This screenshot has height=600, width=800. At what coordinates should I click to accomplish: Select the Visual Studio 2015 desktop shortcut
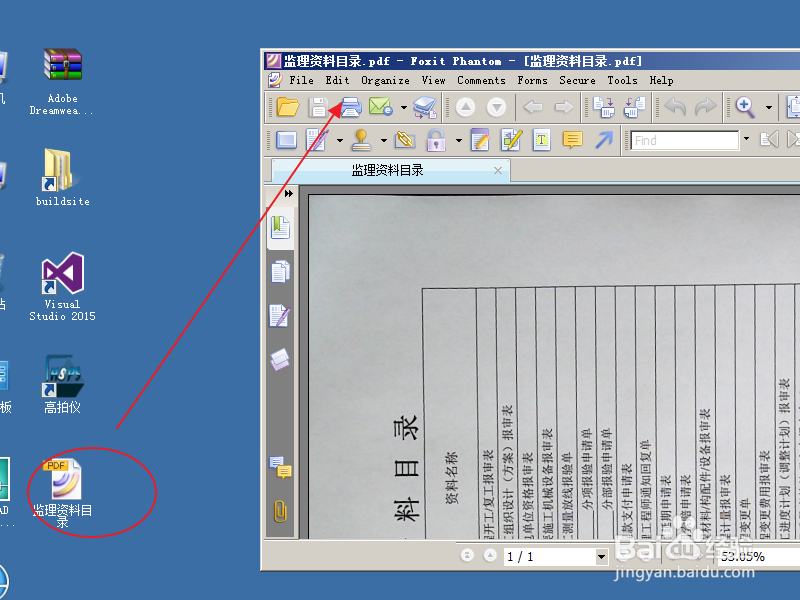62,287
